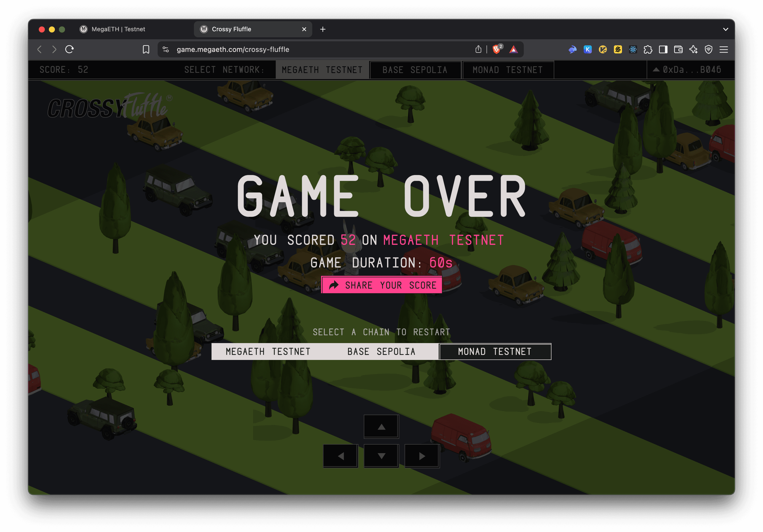Expand the tab search chevron
Screen dimensions: 763x532
(x=725, y=29)
